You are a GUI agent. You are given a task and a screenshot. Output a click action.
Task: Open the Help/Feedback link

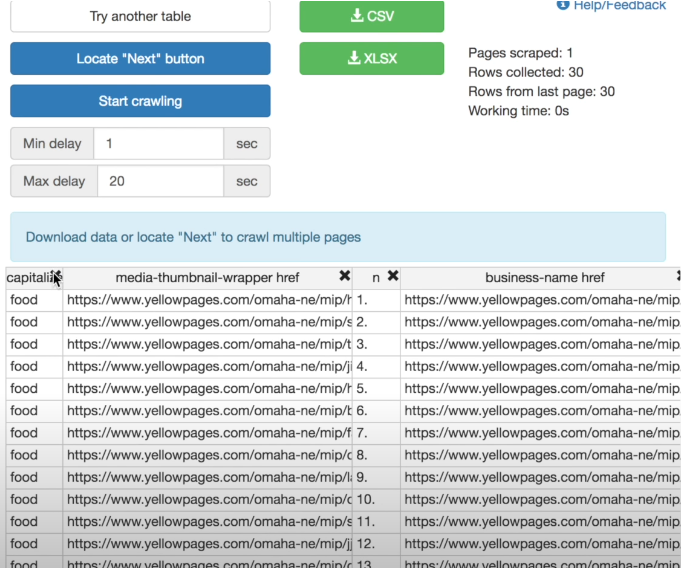coord(619,5)
